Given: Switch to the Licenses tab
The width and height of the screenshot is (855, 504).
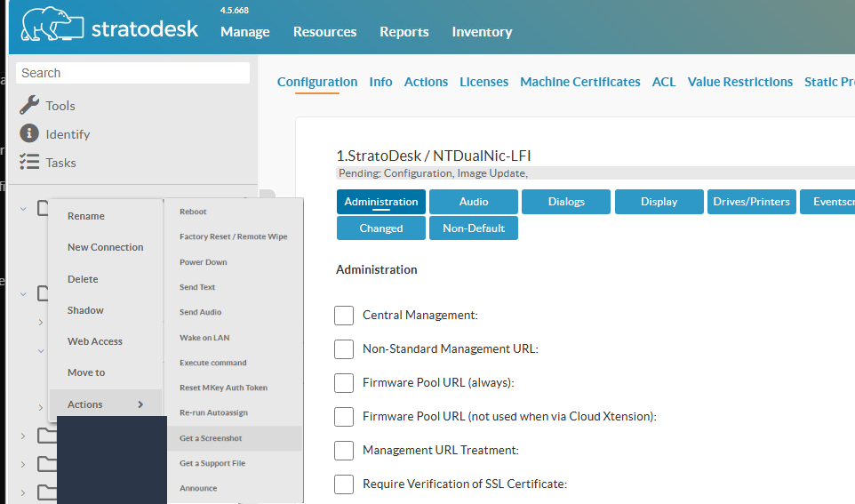Looking at the screenshot, I should tap(483, 82).
